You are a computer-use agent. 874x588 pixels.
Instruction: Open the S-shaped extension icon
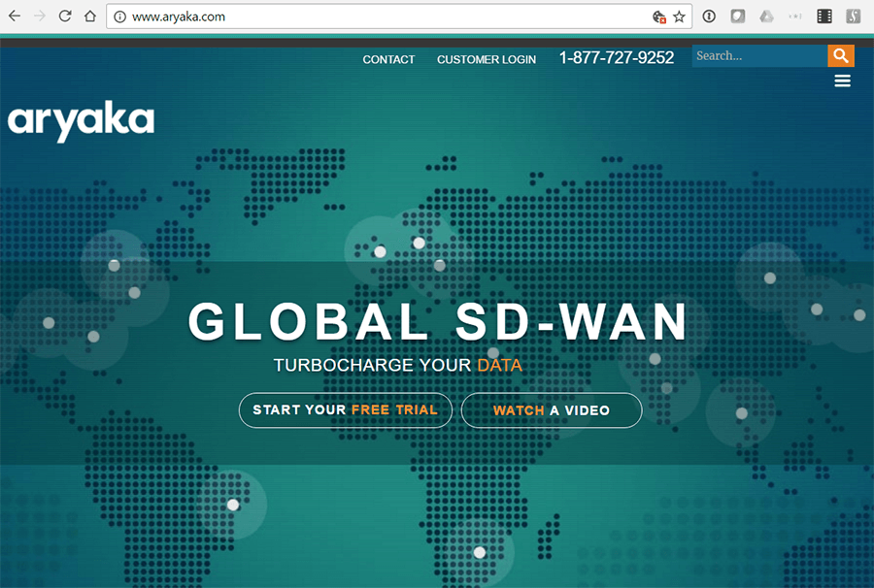tap(853, 16)
